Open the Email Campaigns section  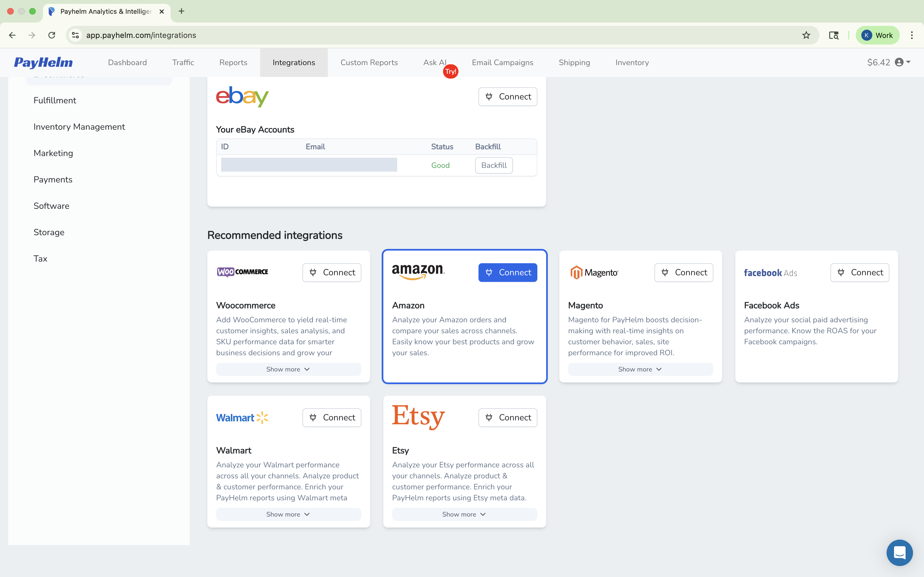click(502, 62)
